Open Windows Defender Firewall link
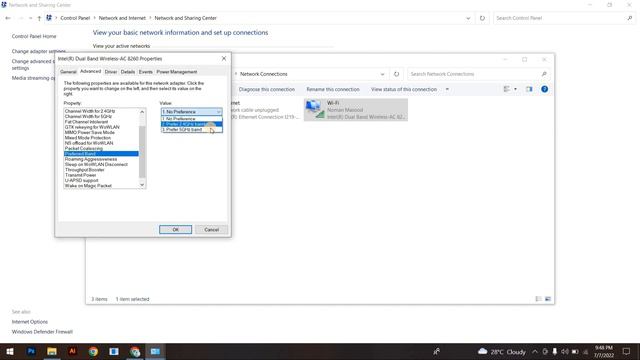The width and height of the screenshot is (640, 360). click(x=42, y=332)
